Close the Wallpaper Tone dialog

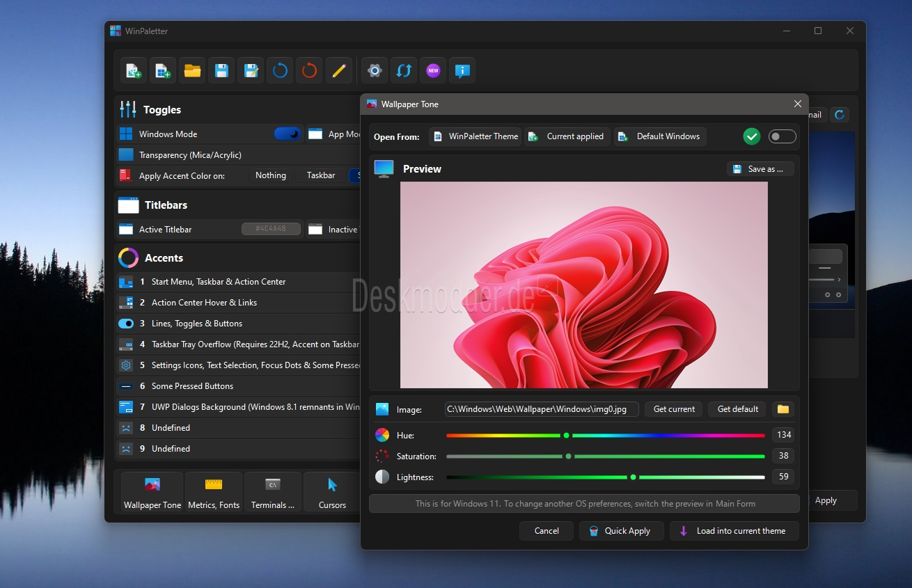point(798,104)
